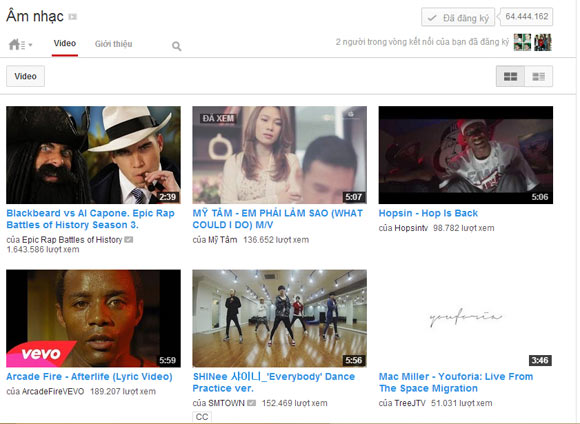580x424 pixels.
Task: Click Arcade Fire - Afterlife title link
Action: (x=90, y=377)
